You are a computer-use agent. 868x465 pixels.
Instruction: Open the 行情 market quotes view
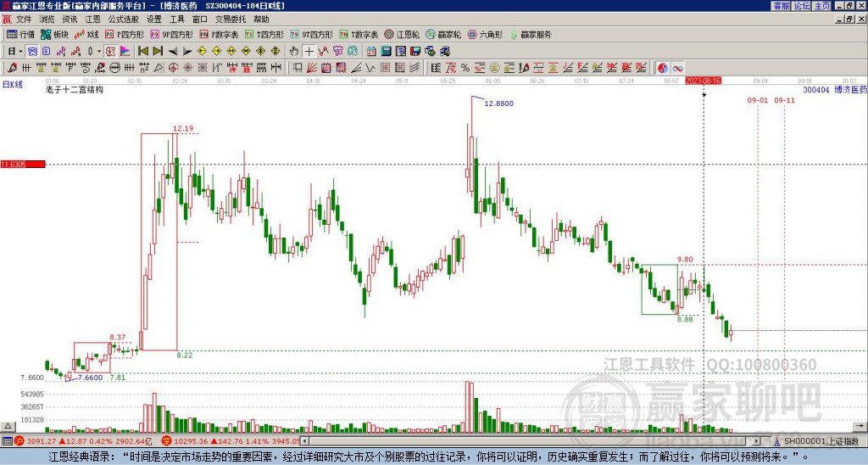21,35
